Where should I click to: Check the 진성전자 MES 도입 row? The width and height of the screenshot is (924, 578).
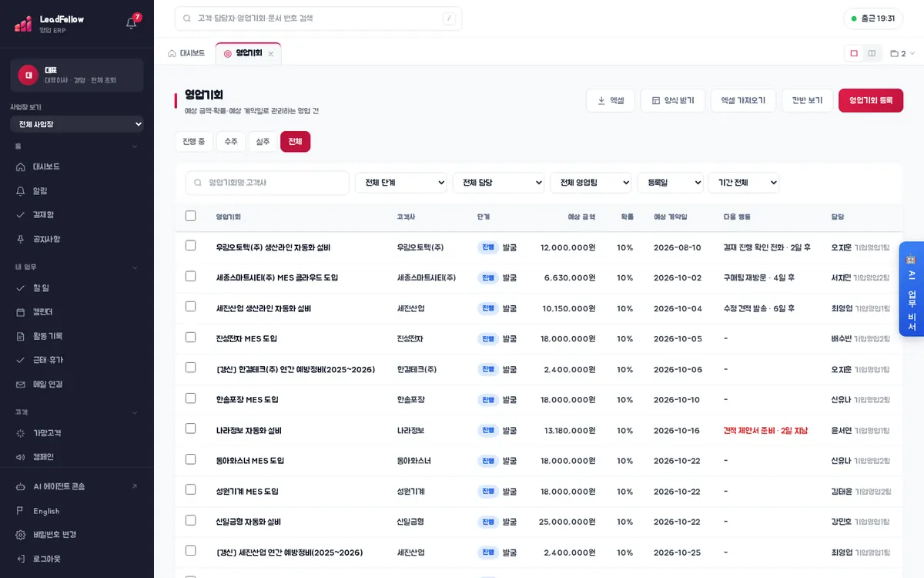(191, 338)
